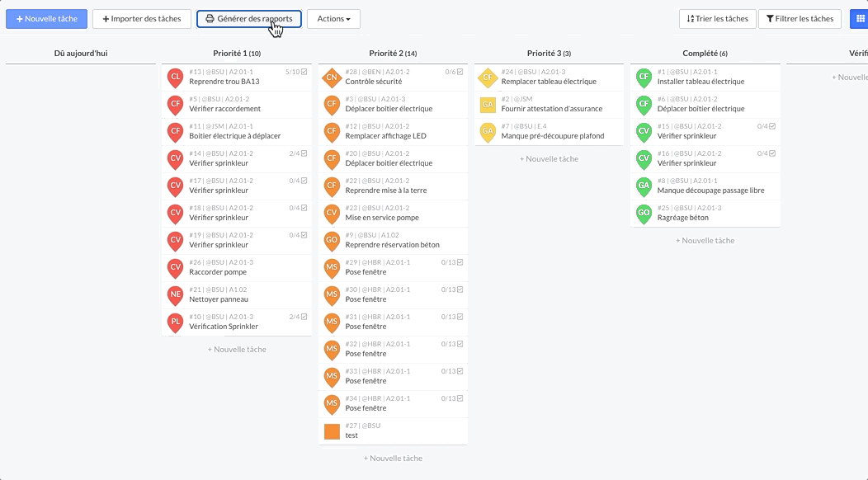This screenshot has width=868, height=480.
Task: Click Importer des tâches button
Action: point(142,19)
